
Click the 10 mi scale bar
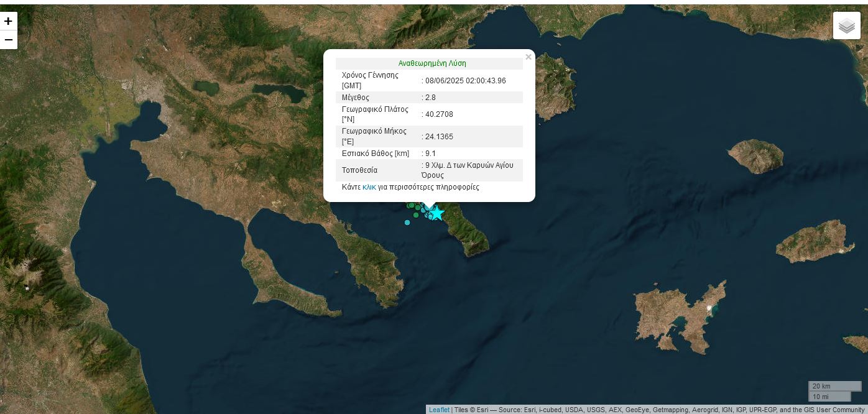829,397
